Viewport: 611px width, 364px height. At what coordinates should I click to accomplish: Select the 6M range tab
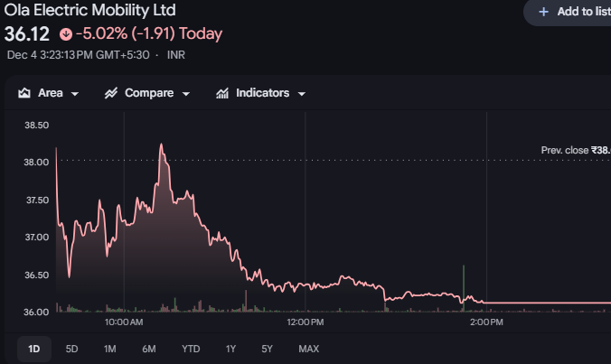(149, 349)
